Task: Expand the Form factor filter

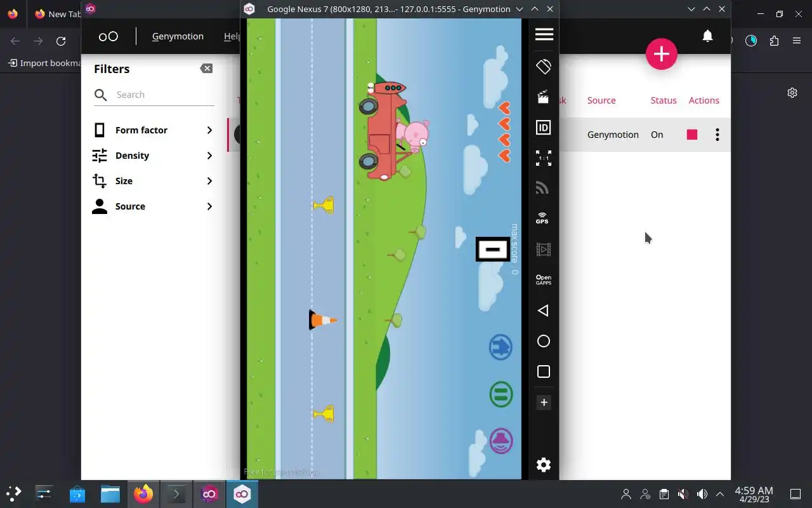Action: point(153,130)
